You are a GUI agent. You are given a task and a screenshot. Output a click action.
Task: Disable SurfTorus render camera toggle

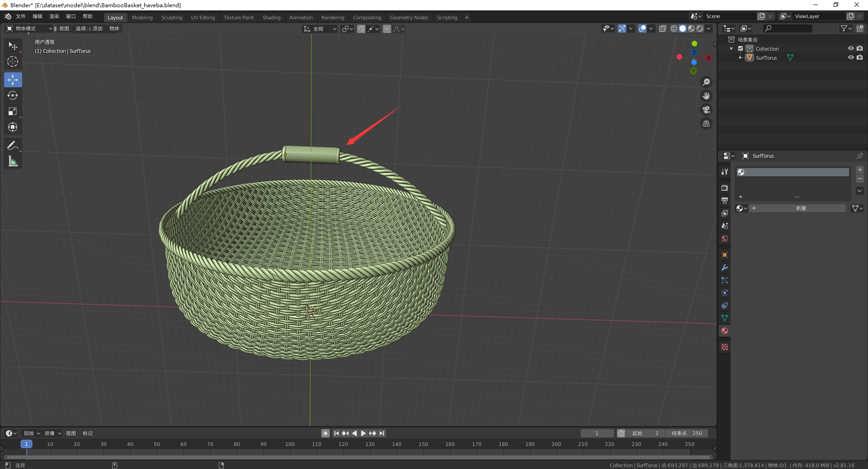(x=860, y=57)
